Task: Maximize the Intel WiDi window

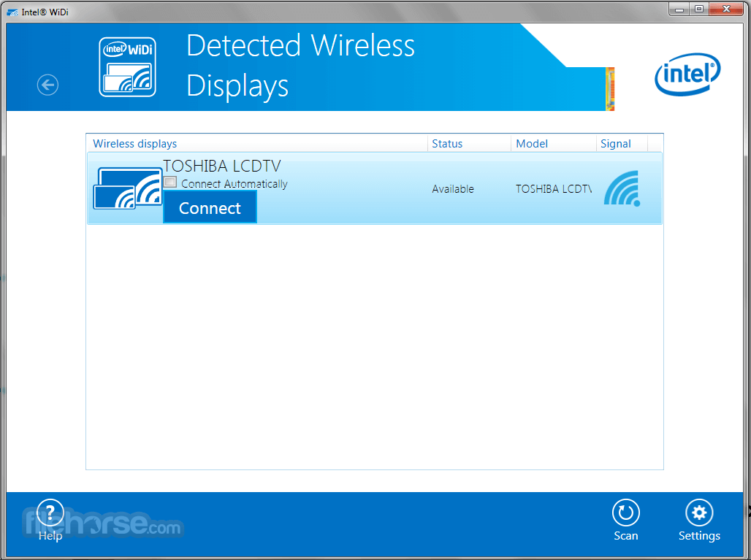Action: tap(699, 9)
